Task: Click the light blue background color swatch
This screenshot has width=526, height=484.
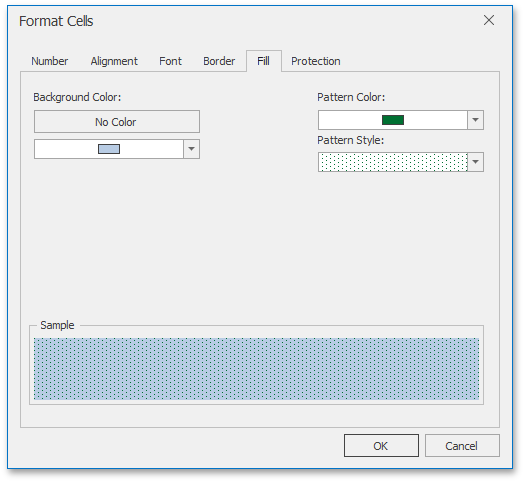Action: click(x=109, y=149)
